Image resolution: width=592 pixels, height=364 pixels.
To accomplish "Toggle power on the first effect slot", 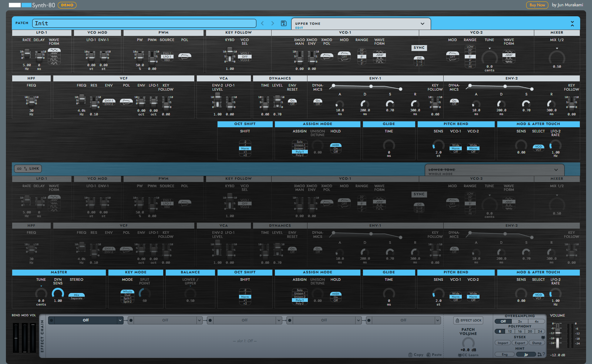I will click(x=51, y=320).
